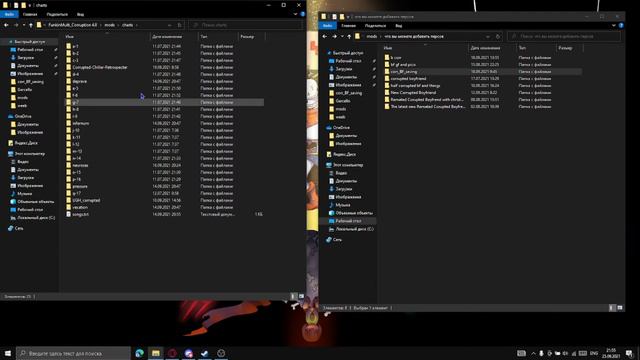Image resolution: width=640 pixels, height=360 pixels.
Task: Open the Главная tab in the right window
Action: pos(348,26)
